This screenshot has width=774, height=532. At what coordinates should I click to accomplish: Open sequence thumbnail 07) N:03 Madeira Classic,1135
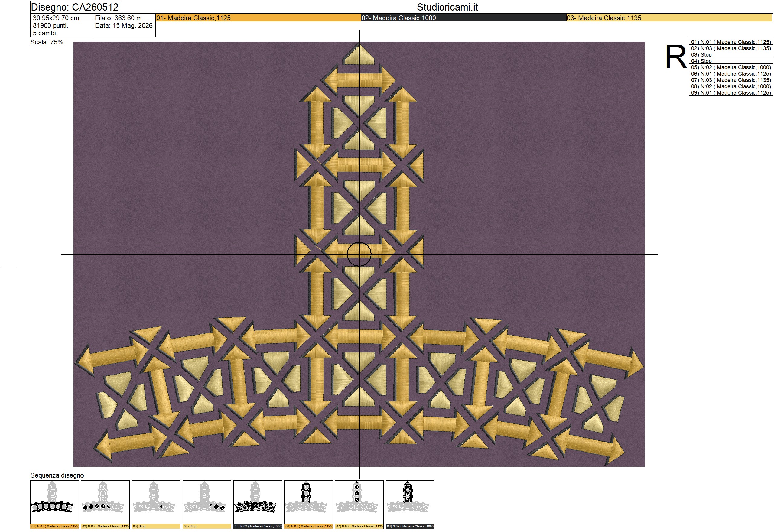[359, 504]
